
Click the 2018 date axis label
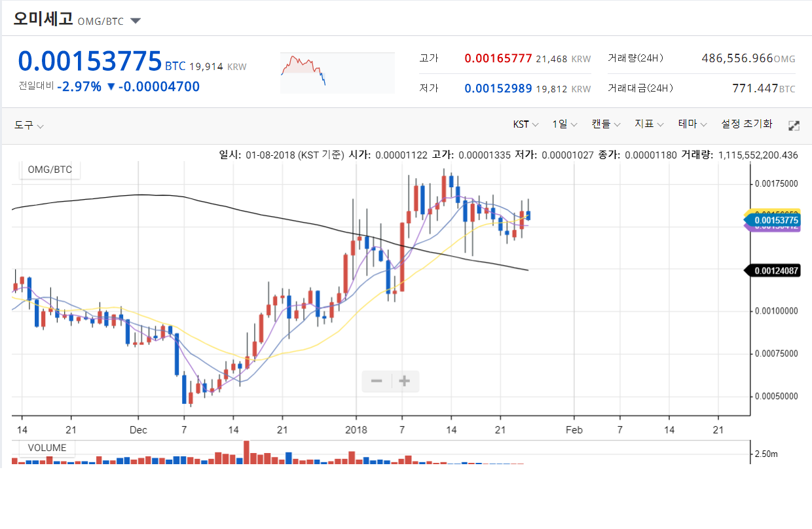click(x=356, y=430)
